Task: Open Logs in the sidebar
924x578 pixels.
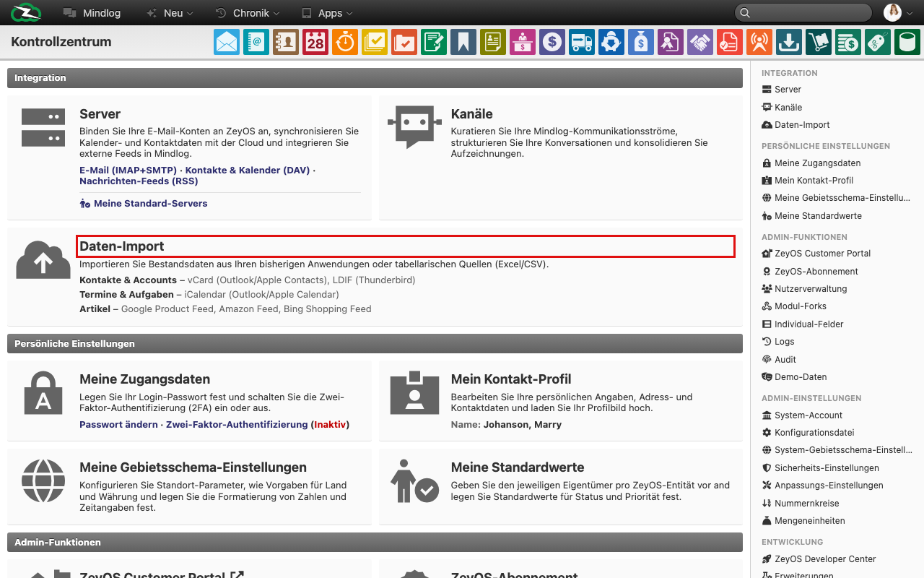Action: pos(778,342)
